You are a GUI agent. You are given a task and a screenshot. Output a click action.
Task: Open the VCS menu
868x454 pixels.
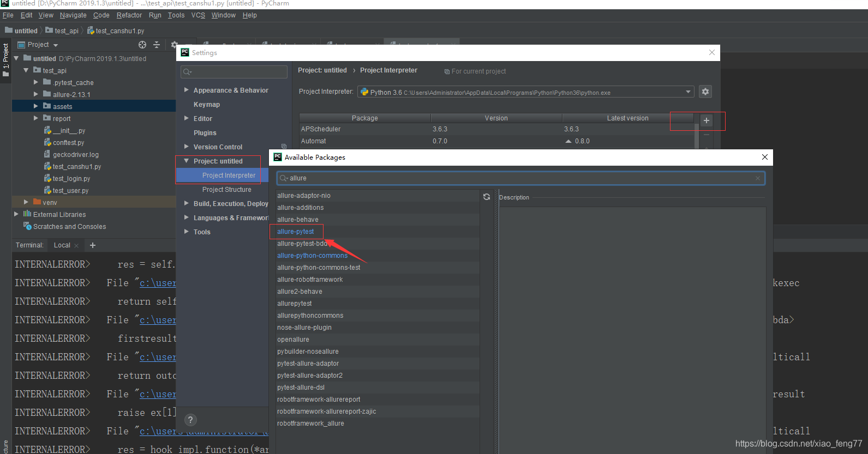198,15
